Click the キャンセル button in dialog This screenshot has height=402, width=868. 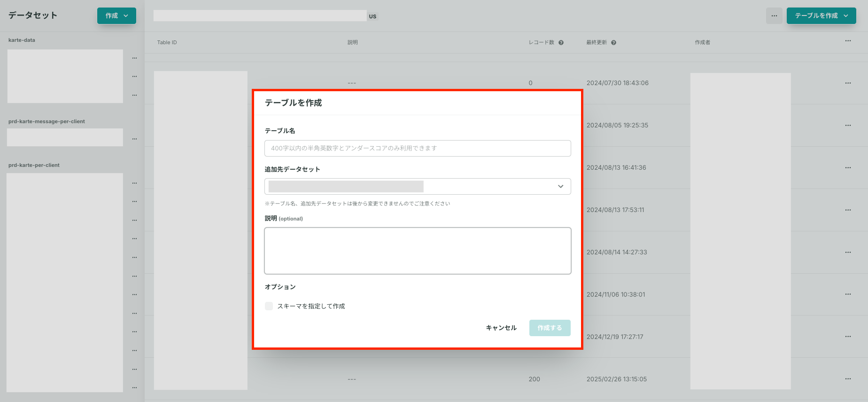click(x=501, y=328)
